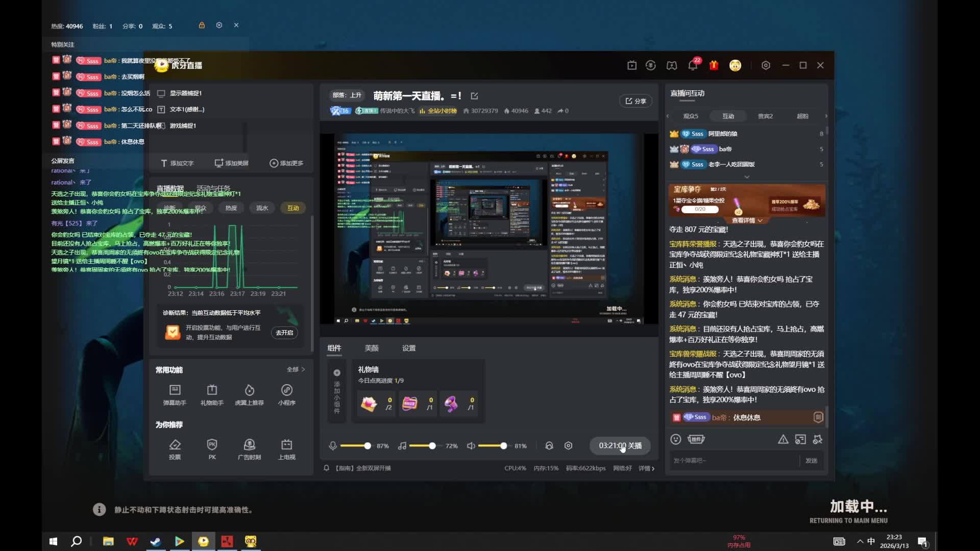
Task: Open the 弹幕助手 danmaku assistant
Action: 175,390
